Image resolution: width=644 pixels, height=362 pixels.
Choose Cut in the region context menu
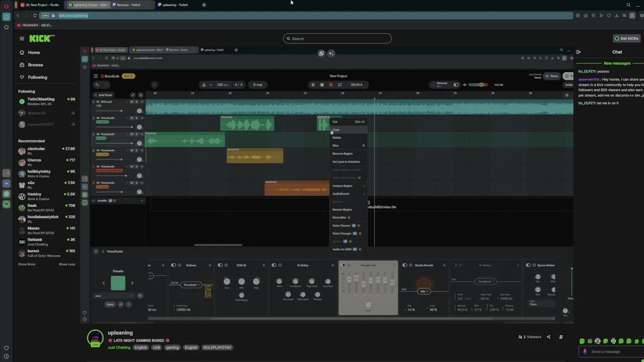(349, 122)
